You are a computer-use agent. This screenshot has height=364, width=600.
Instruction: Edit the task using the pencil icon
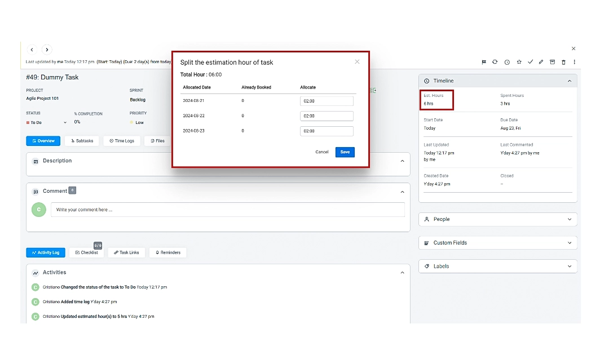(541, 62)
